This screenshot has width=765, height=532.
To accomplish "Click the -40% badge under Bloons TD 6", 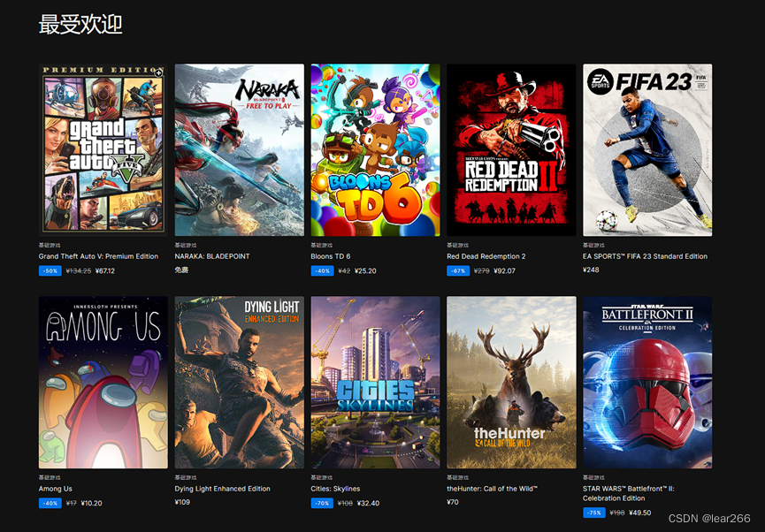I will pyautogui.click(x=322, y=270).
